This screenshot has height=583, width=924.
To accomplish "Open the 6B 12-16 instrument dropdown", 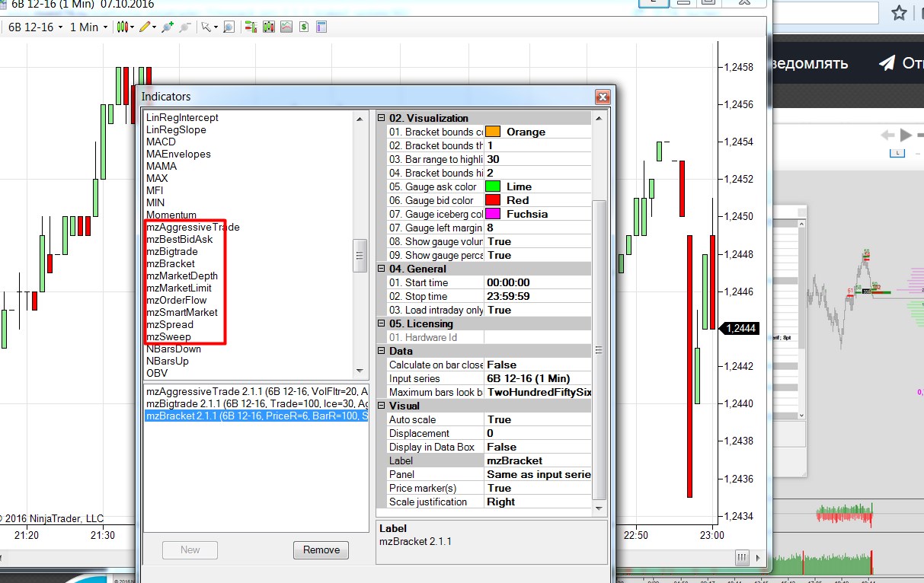I will pos(35,27).
